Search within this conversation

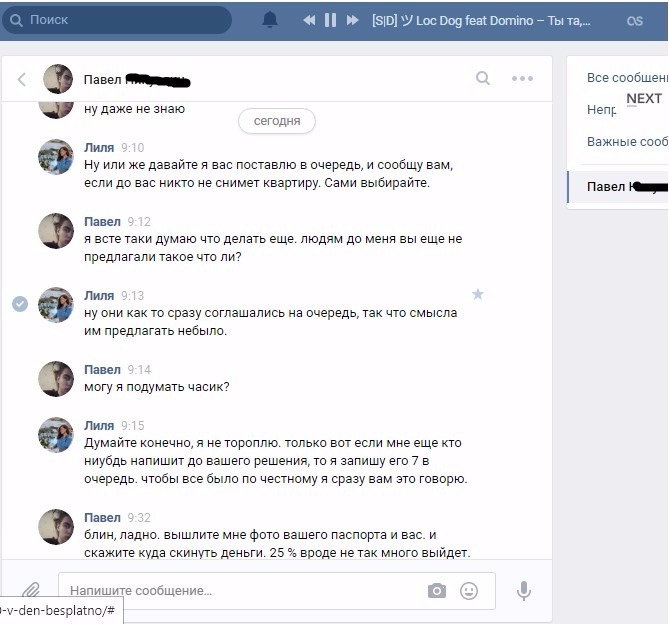pyautogui.click(x=483, y=78)
